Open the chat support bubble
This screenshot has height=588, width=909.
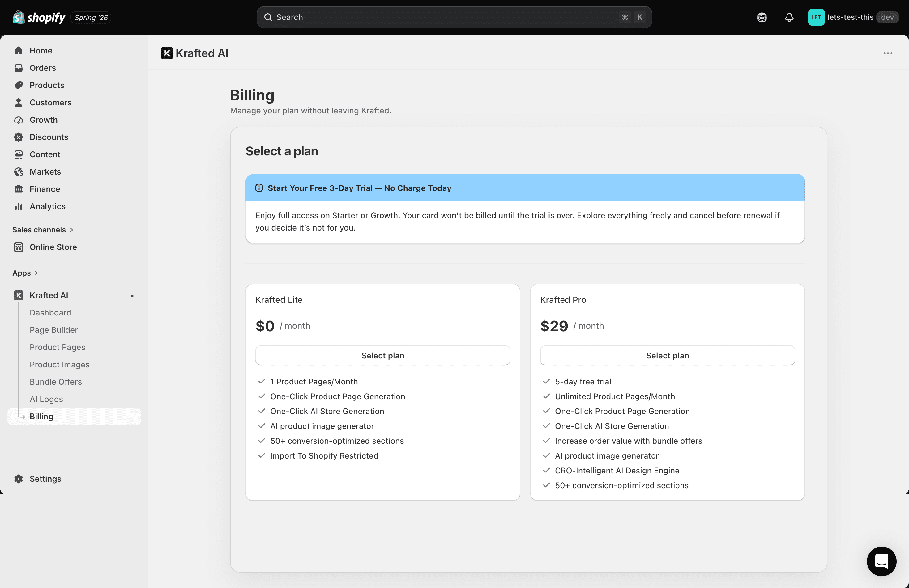(881, 561)
